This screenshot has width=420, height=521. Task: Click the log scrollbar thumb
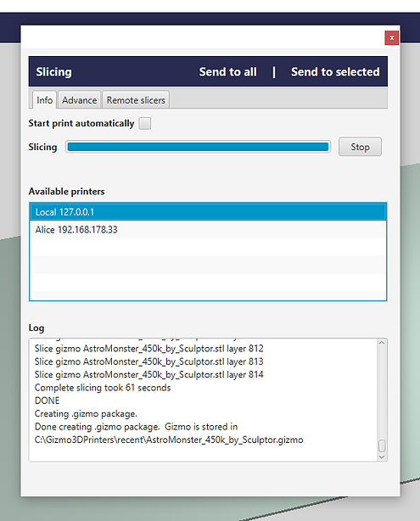tap(382, 446)
